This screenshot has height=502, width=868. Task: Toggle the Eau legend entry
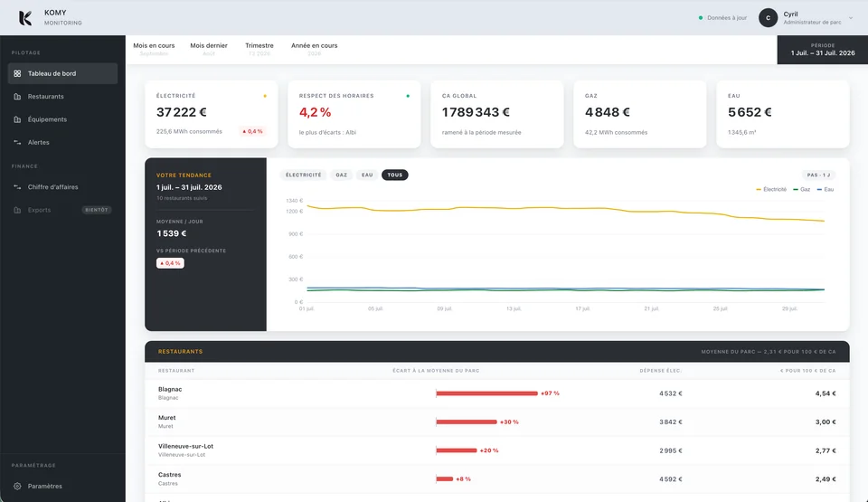826,190
